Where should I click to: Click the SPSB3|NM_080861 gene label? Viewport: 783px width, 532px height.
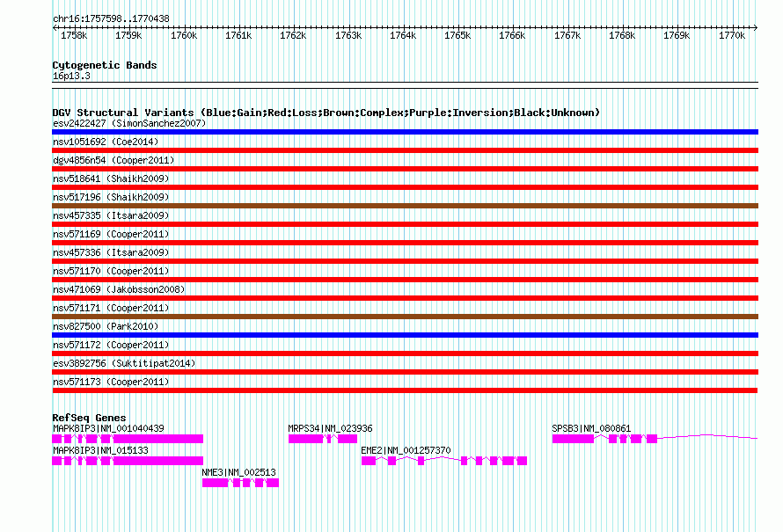pyautogui.click(x=591, y=429)
